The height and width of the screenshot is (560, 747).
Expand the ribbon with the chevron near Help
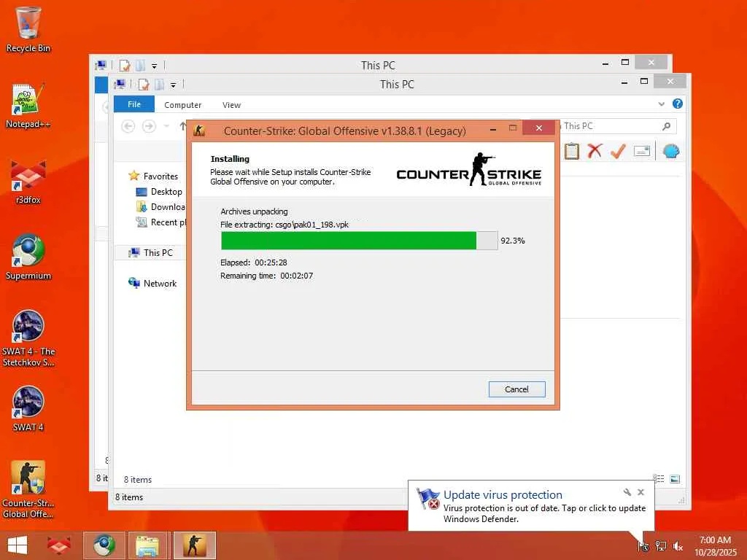click(x=661, y=104)
